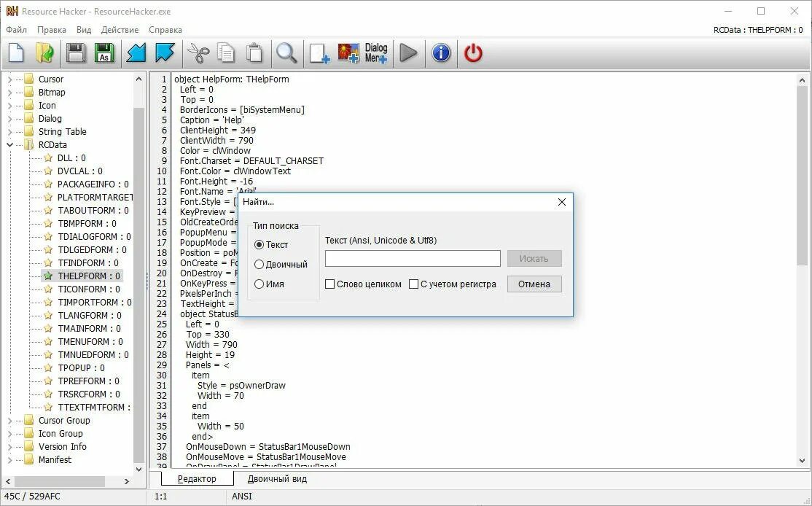The height and width of the screenshot is (506, 812).
Task: Open the Вид menu
Action: pos(83,29)
